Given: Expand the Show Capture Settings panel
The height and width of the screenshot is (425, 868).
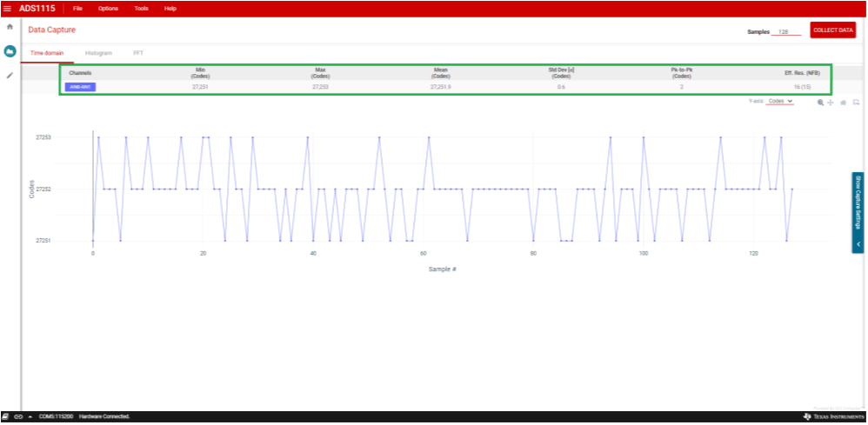Looking at the screenshot, I should click(x=858, y=212).
